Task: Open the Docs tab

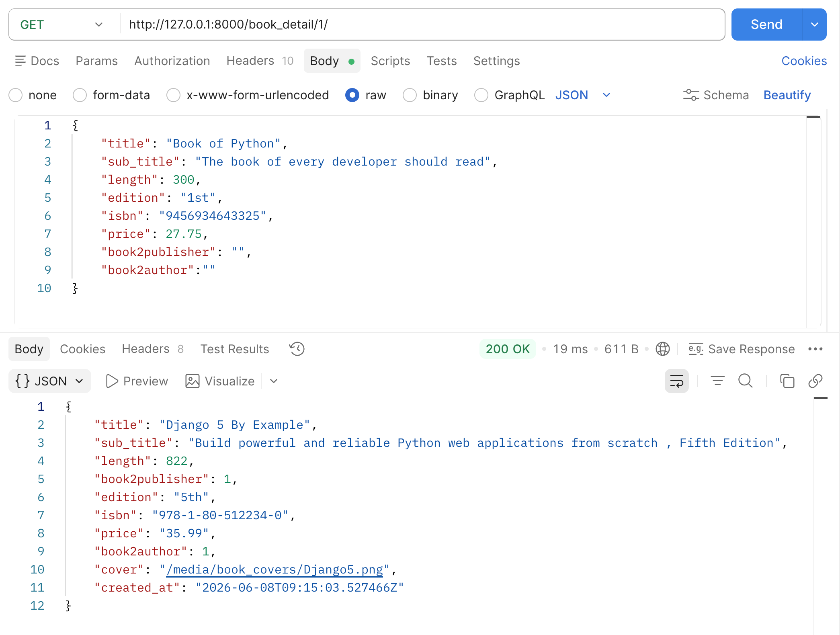Action: tap(37, 61)
